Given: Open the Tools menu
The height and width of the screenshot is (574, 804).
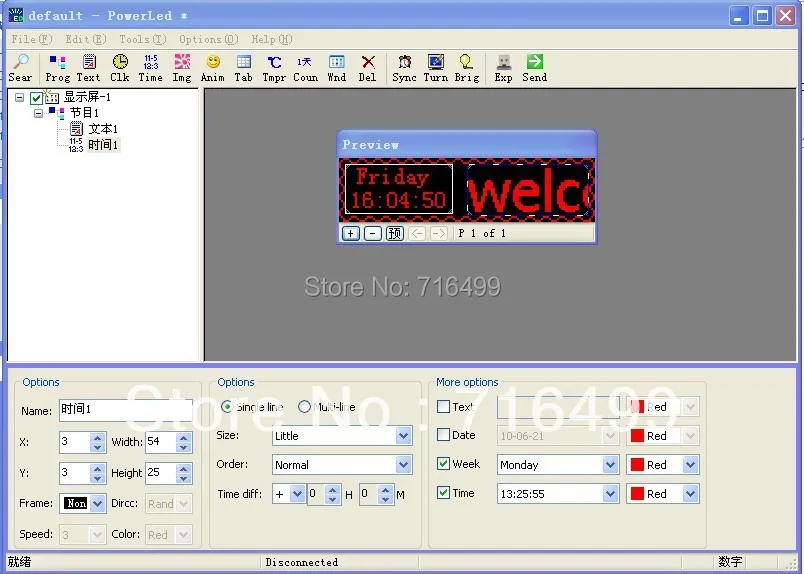Looking at the screenshot, I should tap(142, 39).
